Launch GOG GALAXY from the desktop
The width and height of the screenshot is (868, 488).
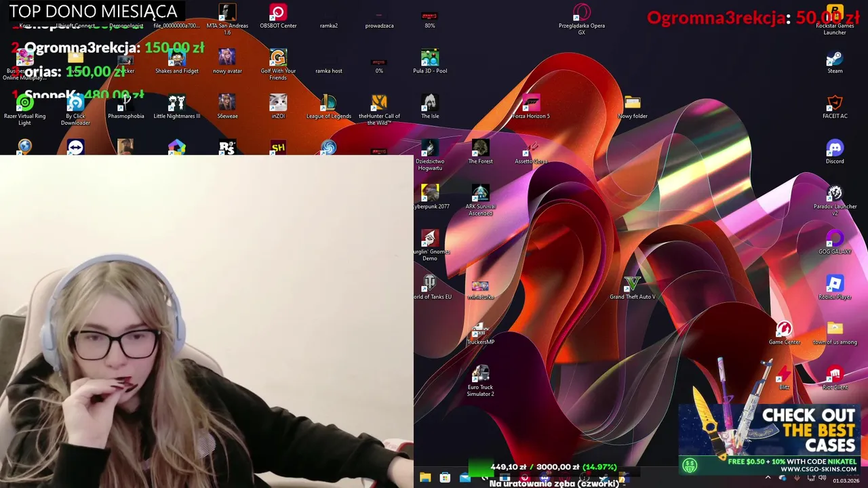pyautogui.click(x=835, y=243)
